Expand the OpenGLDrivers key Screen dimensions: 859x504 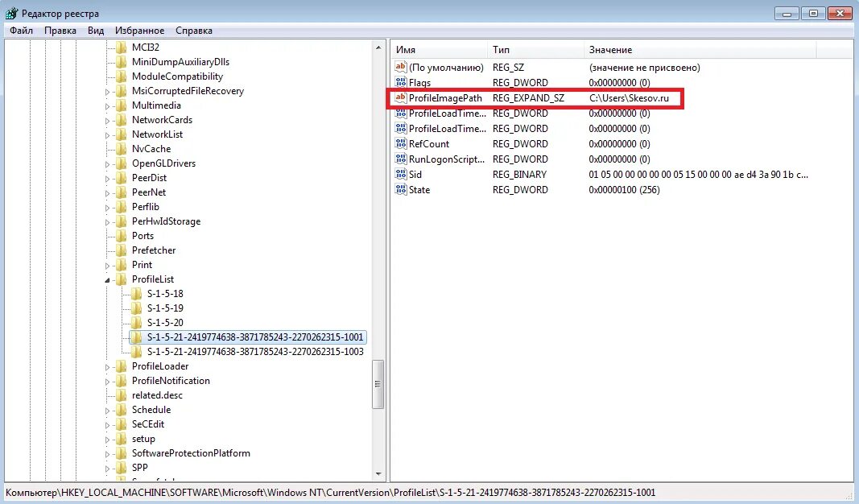107,163
